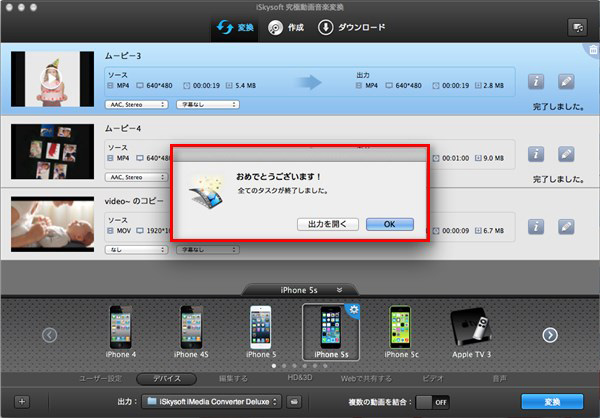Open ビデオ format category
600x418 pixels.
click(x=433, y=379)
